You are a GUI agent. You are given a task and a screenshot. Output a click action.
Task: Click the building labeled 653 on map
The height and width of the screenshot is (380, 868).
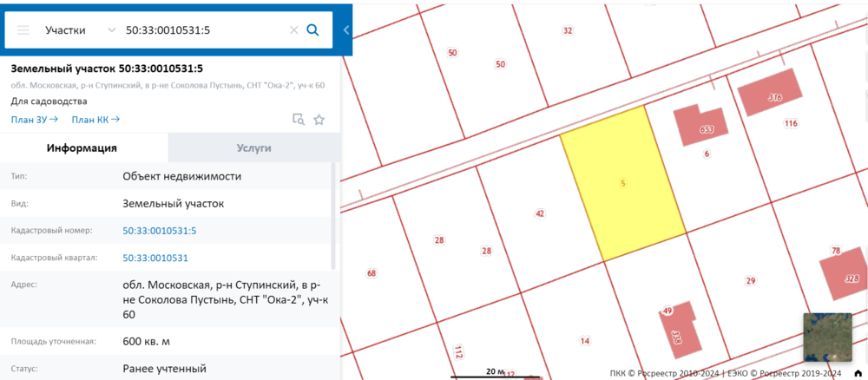point(703,124)
